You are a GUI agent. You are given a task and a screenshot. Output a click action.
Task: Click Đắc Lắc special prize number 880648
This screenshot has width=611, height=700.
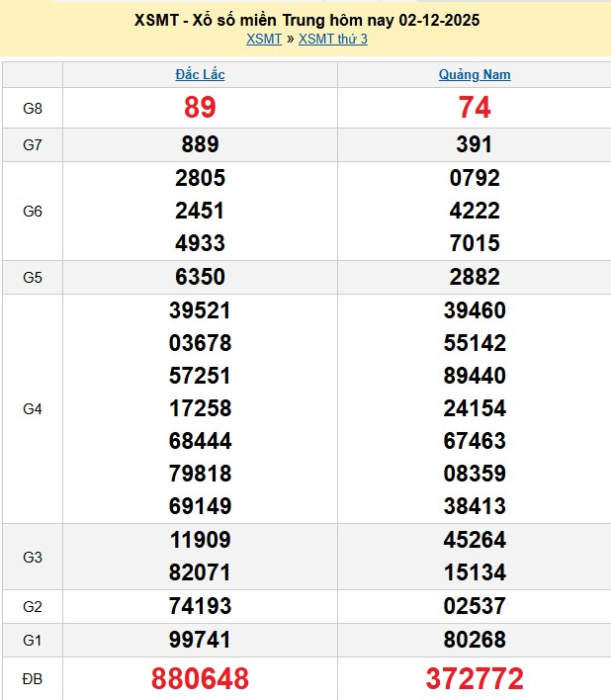pyautogui.click(x=200, y=679)
